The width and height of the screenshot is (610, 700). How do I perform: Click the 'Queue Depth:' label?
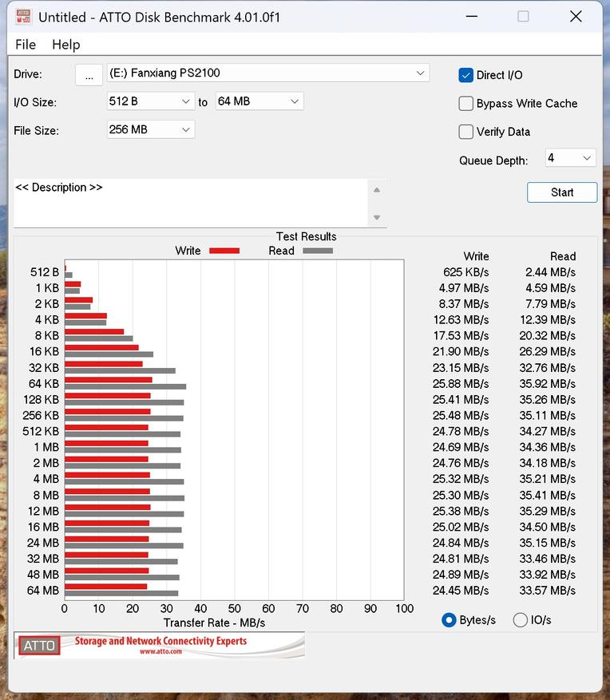click(x=493, y=160)
